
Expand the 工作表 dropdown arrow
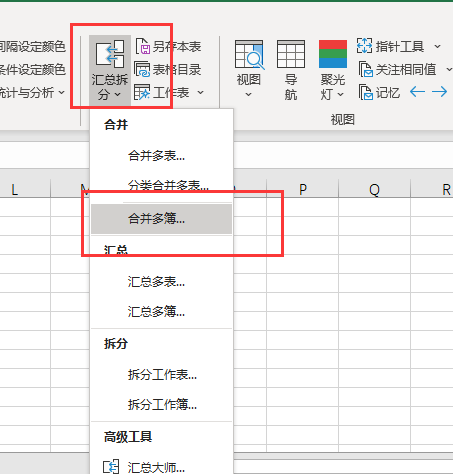click(200, 92)
